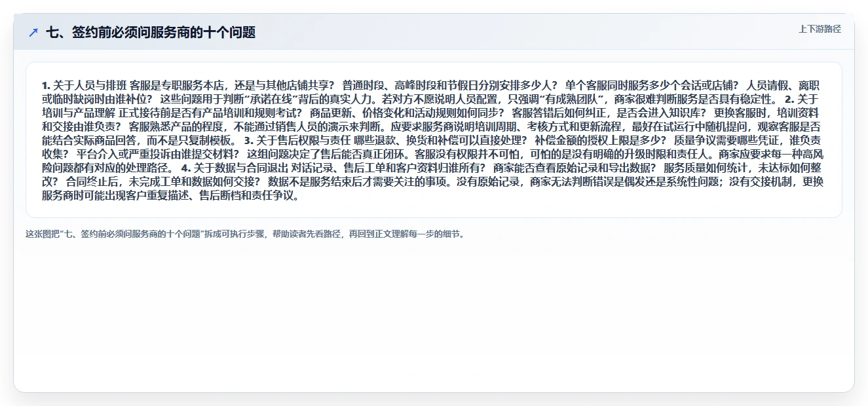Screen dimensions: 868x406
Task: Click the text 1. 关于人员与排班
Action: pos(85,85)
